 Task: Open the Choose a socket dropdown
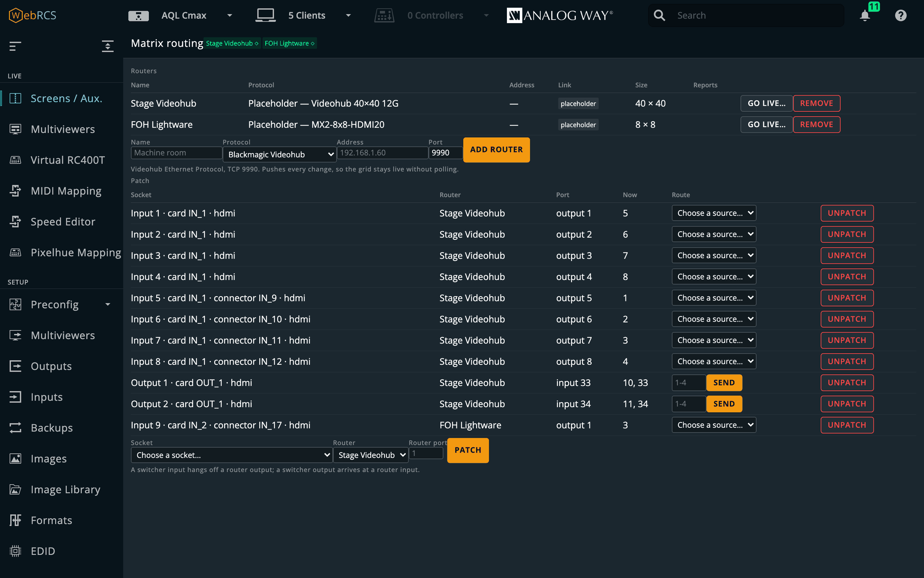pos(232,455)
